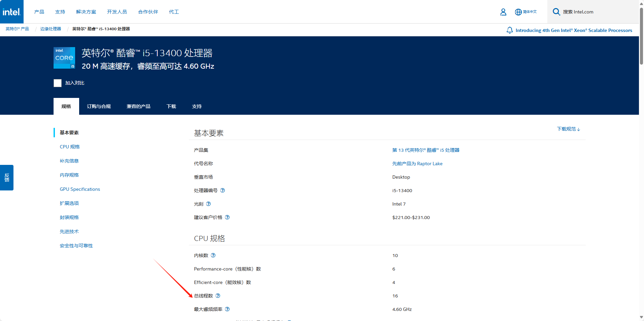The width and height of the screenshot is (644, 321).
Task: Open 第 13 代英特尔 酷睿 i5 处理器 link
Action: pyautogui.click(x=426, y=150)
